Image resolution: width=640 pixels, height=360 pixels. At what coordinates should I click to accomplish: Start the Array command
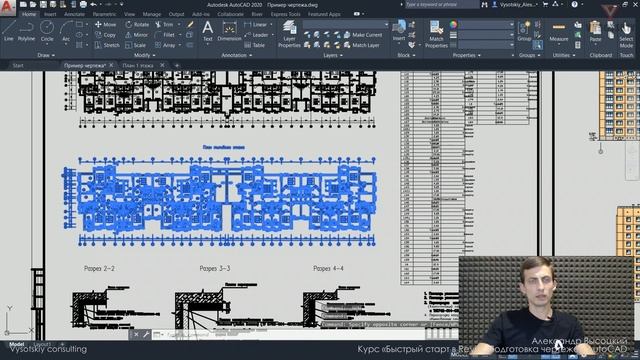click(165, 45)
